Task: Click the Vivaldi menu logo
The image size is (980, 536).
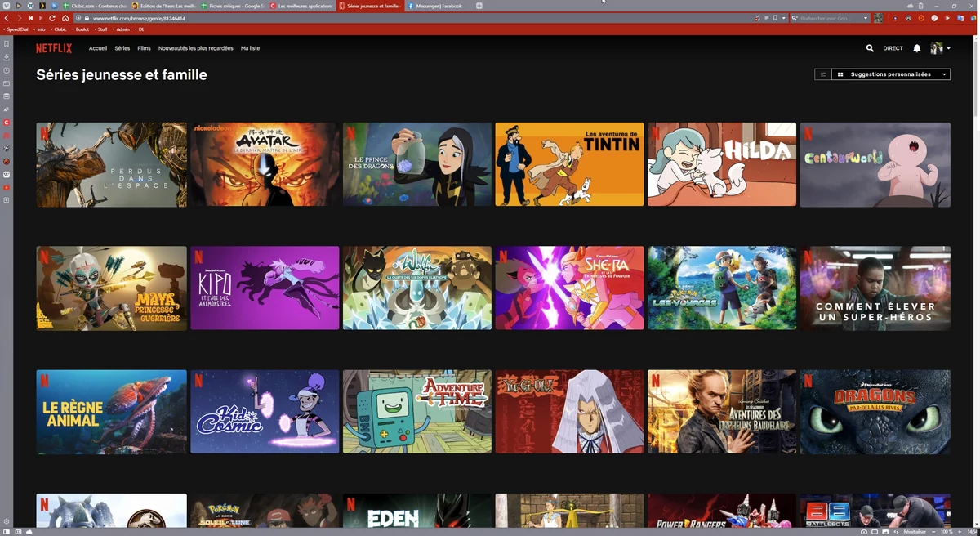Action: coord(7,6)
